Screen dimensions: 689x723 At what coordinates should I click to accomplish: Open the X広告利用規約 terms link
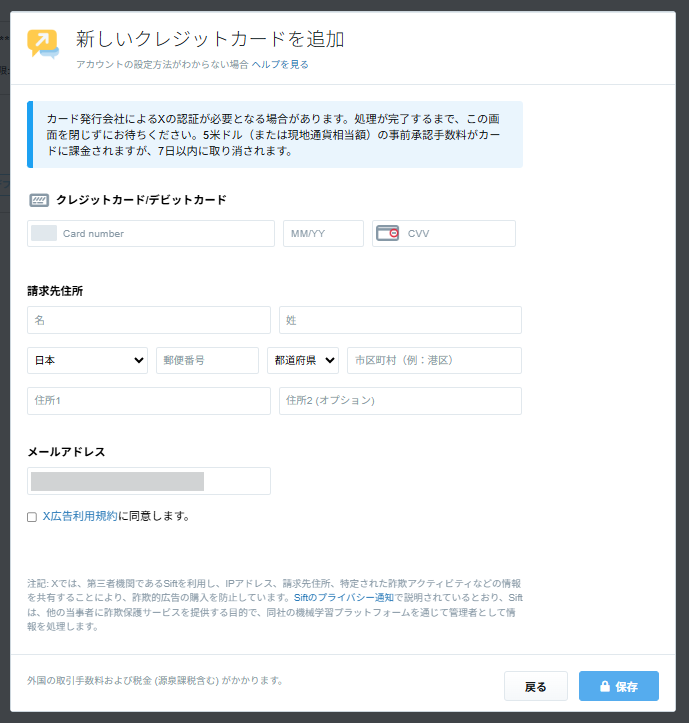80,517
